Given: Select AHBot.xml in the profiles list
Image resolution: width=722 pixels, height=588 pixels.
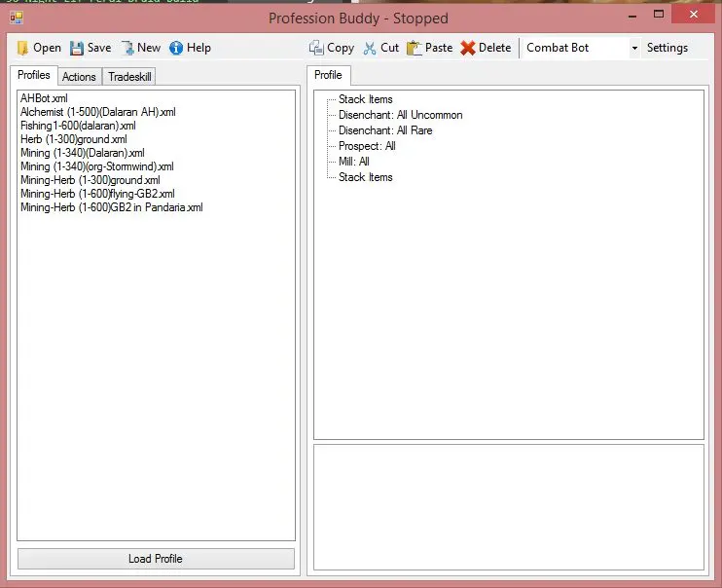Looking at the screenshot, I should pos(44,98).
